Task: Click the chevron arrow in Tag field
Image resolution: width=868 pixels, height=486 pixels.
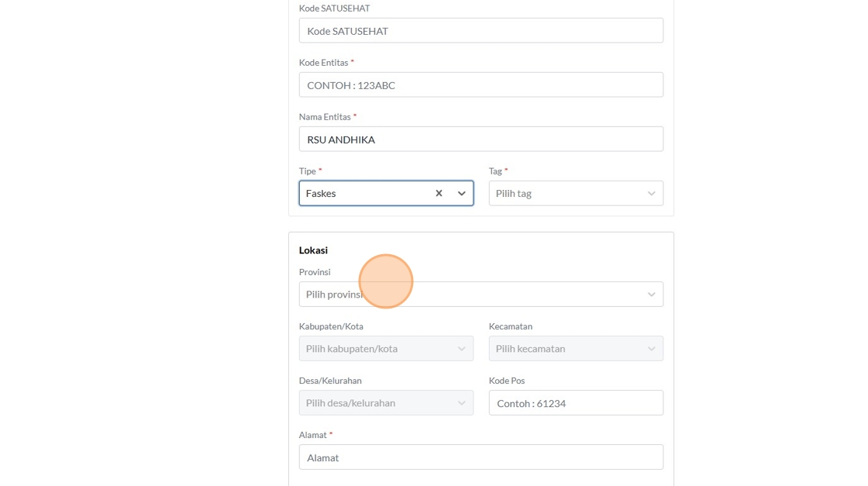Action: (651, 193)
